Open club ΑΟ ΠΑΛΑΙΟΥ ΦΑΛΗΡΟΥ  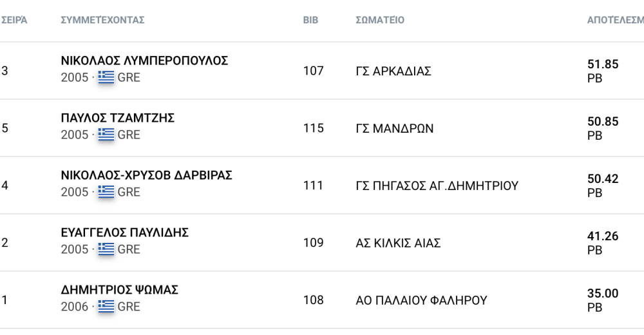click(421, 300)
